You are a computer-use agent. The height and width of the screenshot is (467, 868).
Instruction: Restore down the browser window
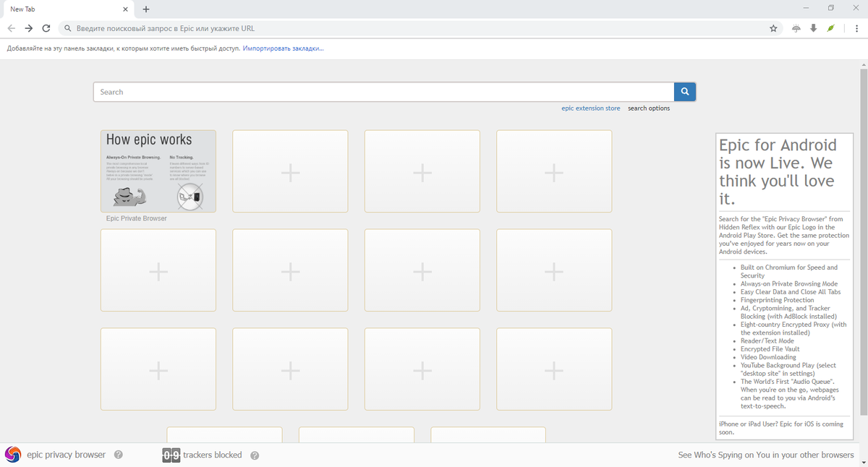point(831,8)
